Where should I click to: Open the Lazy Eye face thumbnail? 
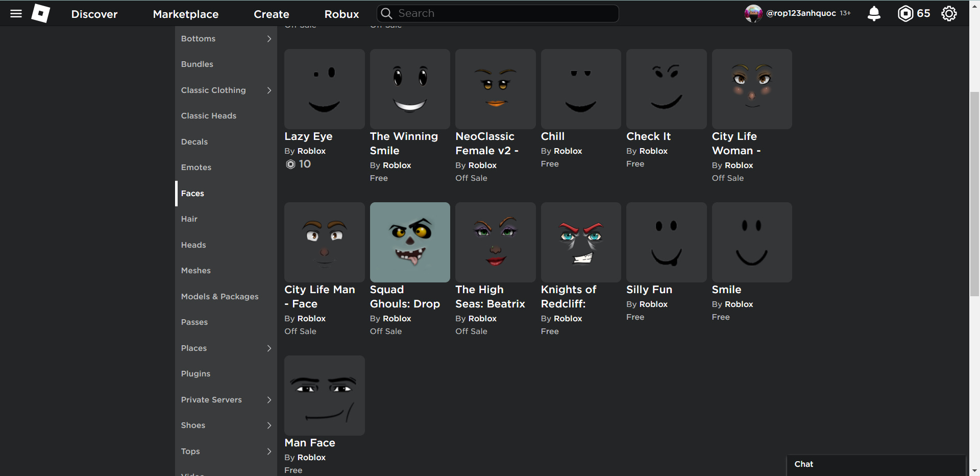pyautogui.click(x=325, y=89)
